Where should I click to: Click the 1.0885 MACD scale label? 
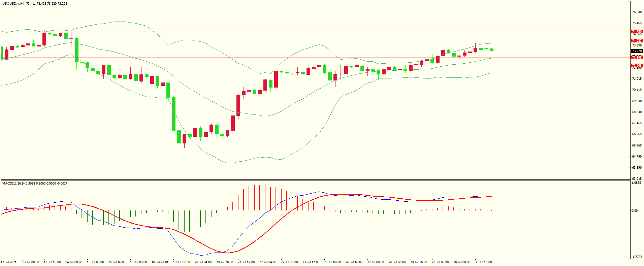pos(637,183)
